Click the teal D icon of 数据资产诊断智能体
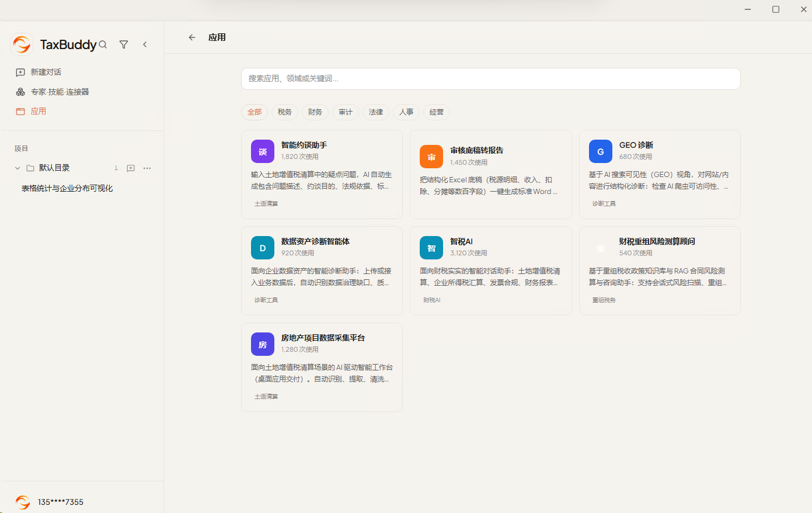The image size is (812, 513). 263,248
